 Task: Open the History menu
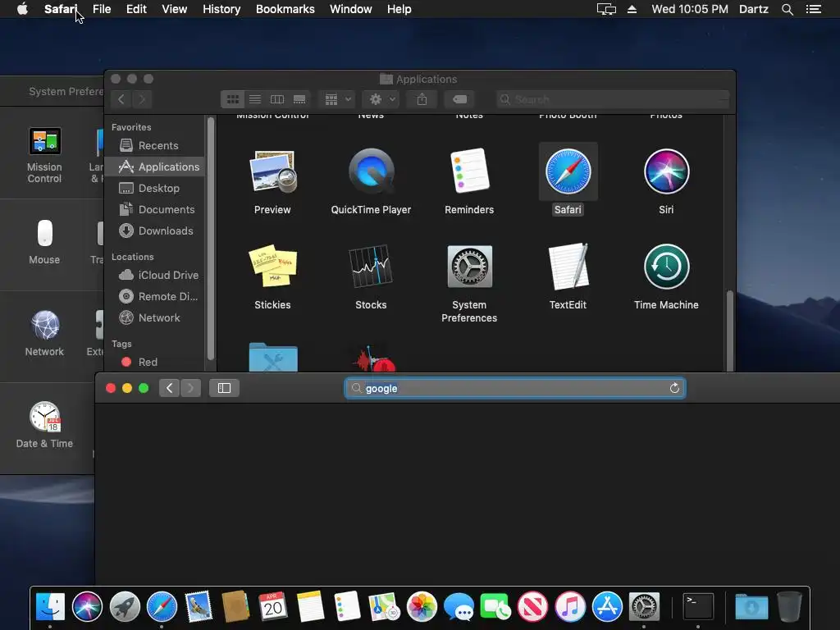click(221, 9)
